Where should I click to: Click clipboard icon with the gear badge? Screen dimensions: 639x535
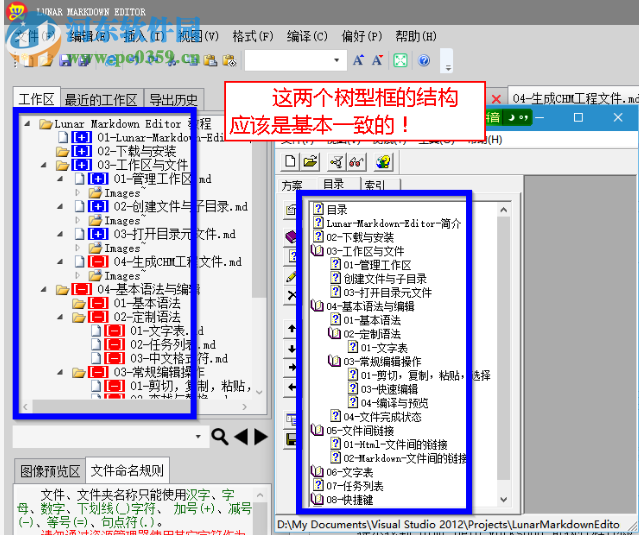click(229, 60)
